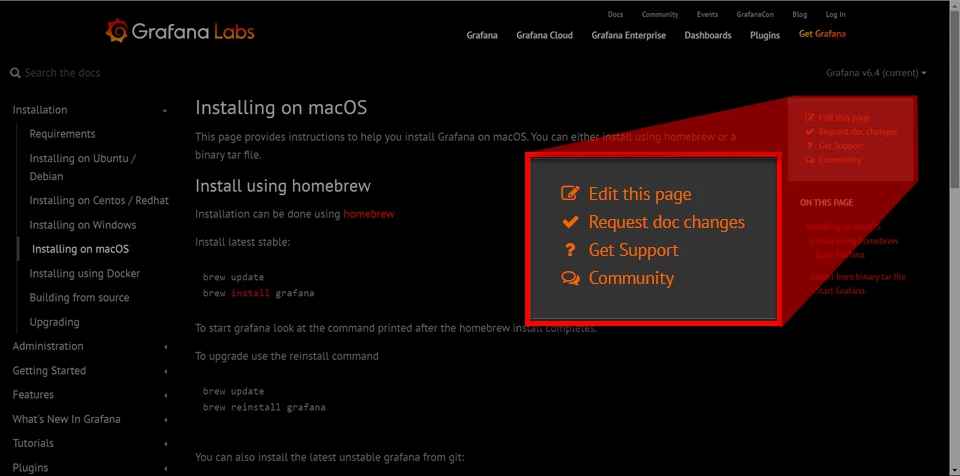Go to Grafana in the main navigation
Viewport: 960px width, 476px height.
(x=482, y=35)
